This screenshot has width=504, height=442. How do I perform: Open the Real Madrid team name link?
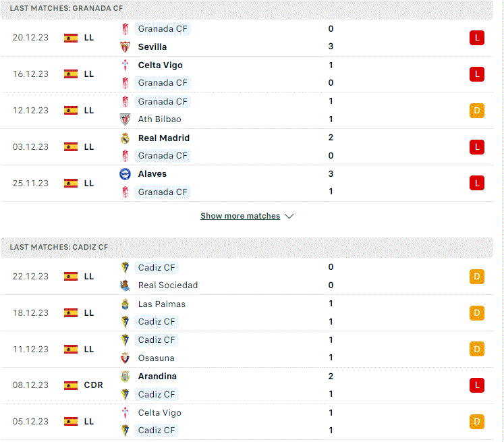[163, 138]
